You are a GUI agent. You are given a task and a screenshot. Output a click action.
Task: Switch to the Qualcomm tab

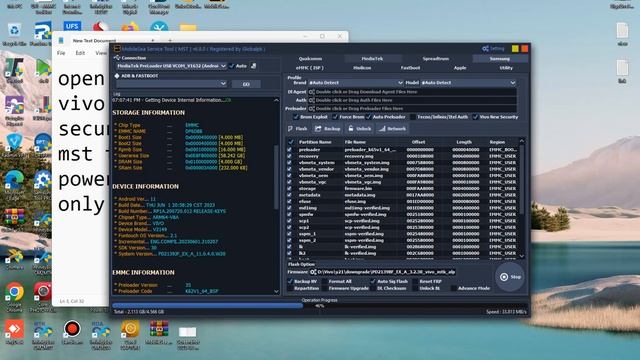point(310,59)
